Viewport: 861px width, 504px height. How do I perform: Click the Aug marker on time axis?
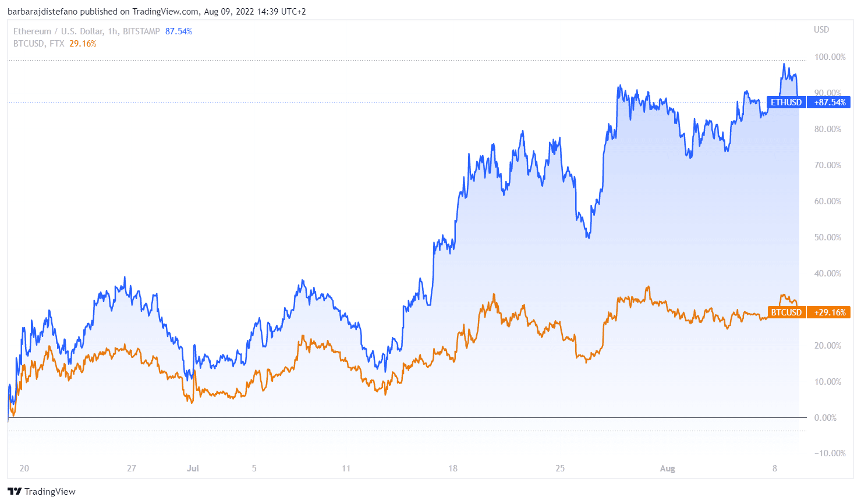tap(667, 468)
